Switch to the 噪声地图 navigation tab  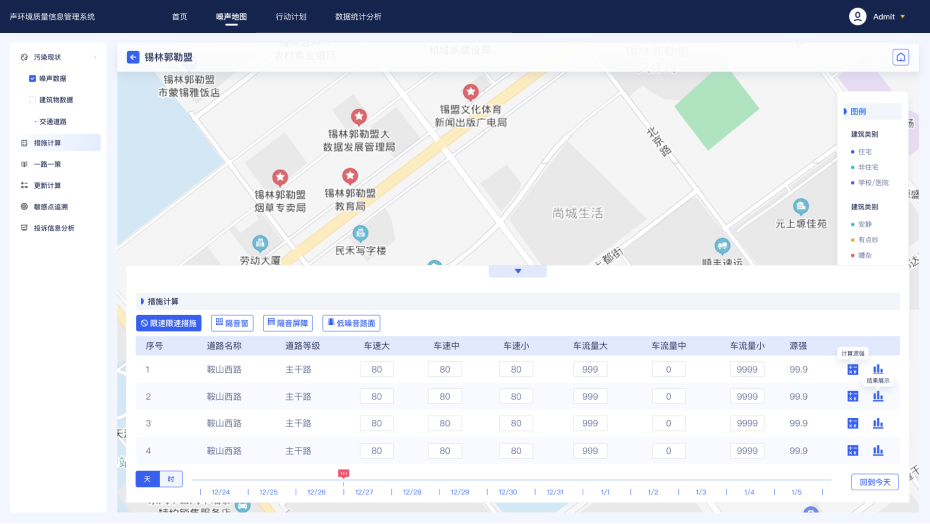[231, 17]
